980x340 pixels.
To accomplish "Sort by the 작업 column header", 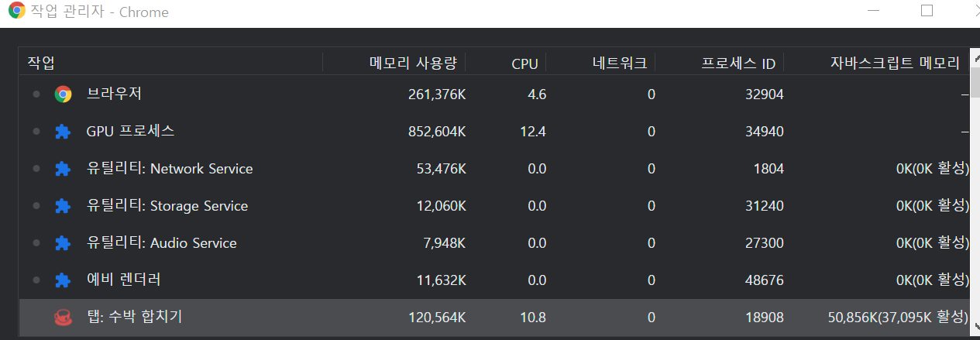I will (42, 63).
